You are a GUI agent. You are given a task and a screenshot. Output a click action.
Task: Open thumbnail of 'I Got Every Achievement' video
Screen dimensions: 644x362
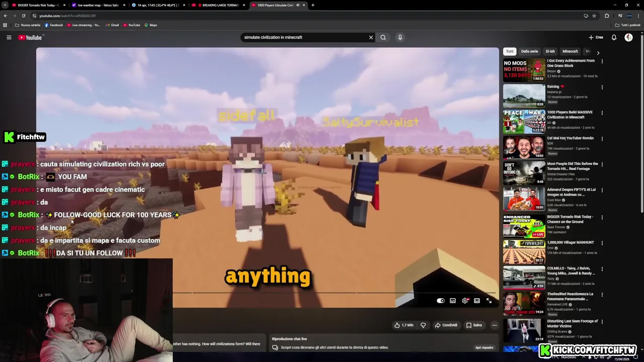pyautogui.click(x=524, y=70)
